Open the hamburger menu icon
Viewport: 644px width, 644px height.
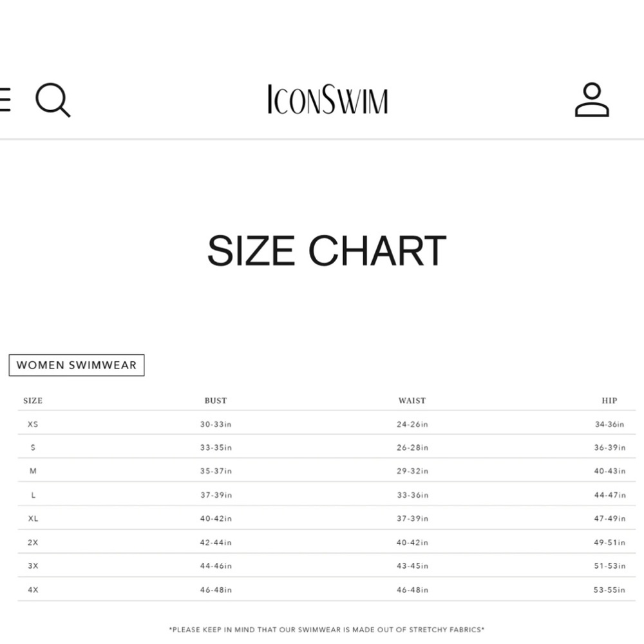point(5,99)
